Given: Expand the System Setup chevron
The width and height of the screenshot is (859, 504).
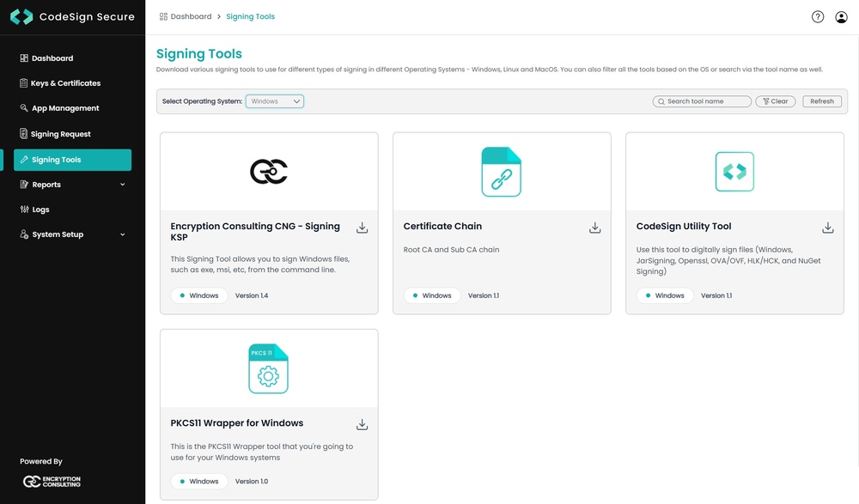Looking at the screenshot, I should point(123,234).
